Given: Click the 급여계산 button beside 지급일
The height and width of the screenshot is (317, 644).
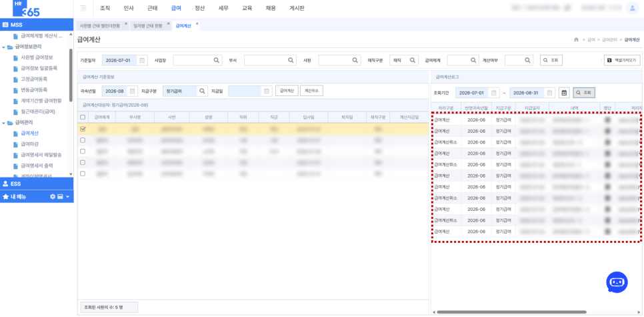Looking at the screenshot, I should (x=287, y=91).
